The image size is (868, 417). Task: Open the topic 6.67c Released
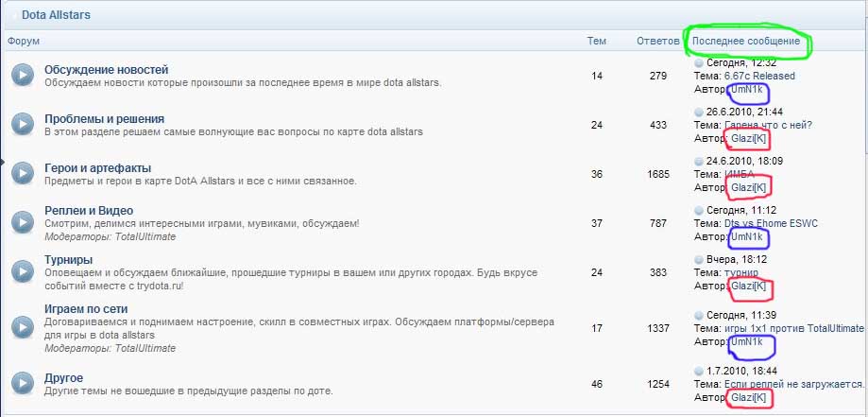[759, 76]
